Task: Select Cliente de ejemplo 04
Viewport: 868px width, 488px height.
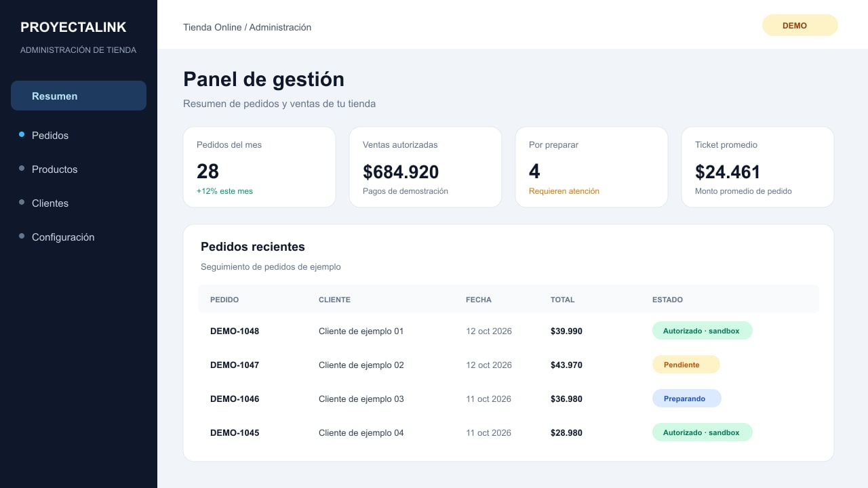Action: tap(361, 433)
